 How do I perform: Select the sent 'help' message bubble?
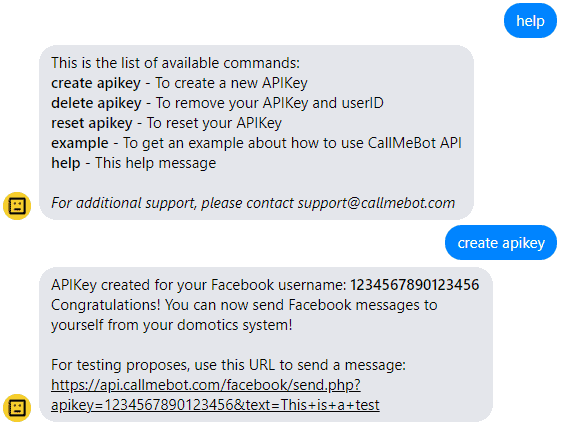pos(530,21)
